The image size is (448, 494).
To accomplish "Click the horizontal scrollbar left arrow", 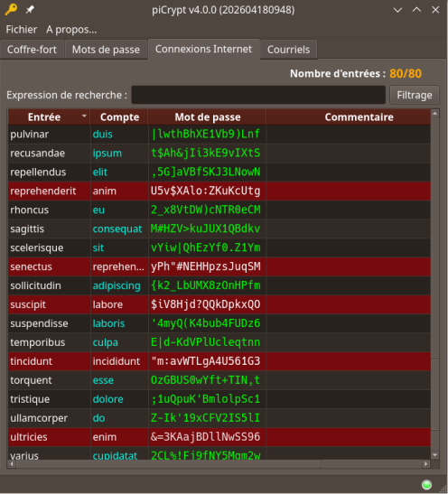I will tap(12, 464).
